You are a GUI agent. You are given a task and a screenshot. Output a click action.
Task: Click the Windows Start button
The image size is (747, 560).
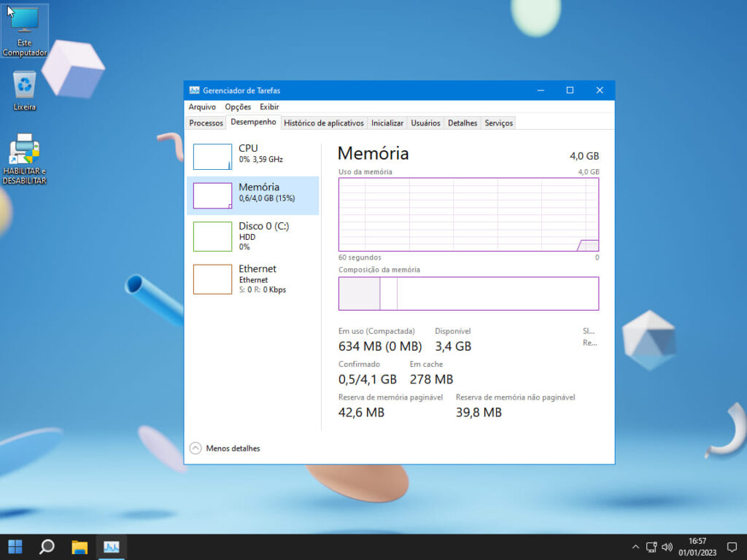15,547
